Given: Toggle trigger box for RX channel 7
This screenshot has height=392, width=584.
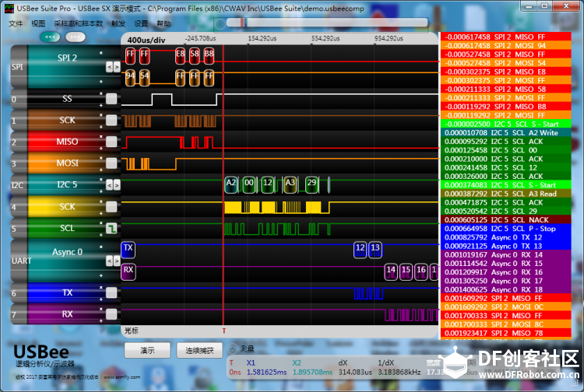Looking at the screenshot, I should (111, 314).
